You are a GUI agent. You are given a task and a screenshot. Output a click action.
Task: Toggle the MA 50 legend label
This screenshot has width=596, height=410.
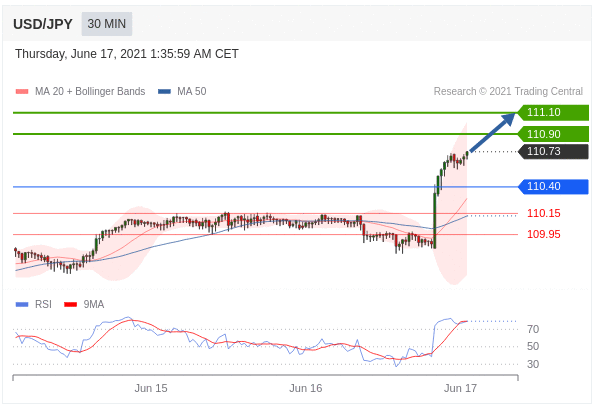tap(192, 92)
